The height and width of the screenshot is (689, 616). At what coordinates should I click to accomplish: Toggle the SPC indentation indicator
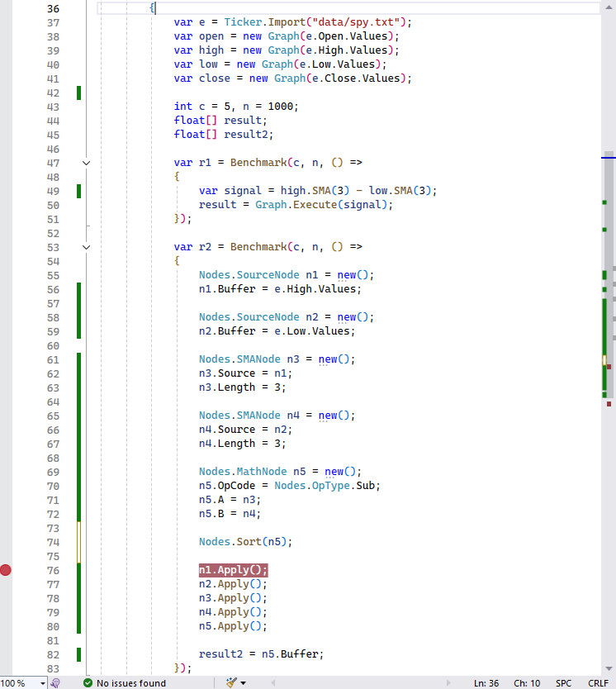pyautogui.click(x=563, y=683)
